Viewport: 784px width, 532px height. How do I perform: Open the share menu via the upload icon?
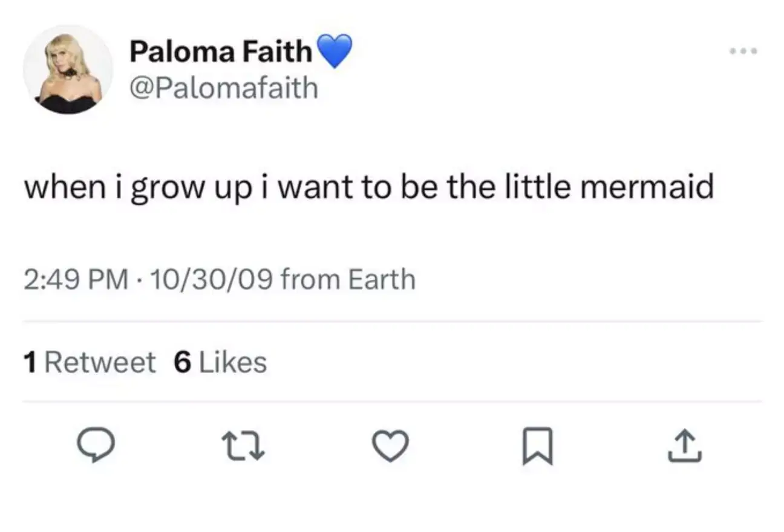[684, 446]
